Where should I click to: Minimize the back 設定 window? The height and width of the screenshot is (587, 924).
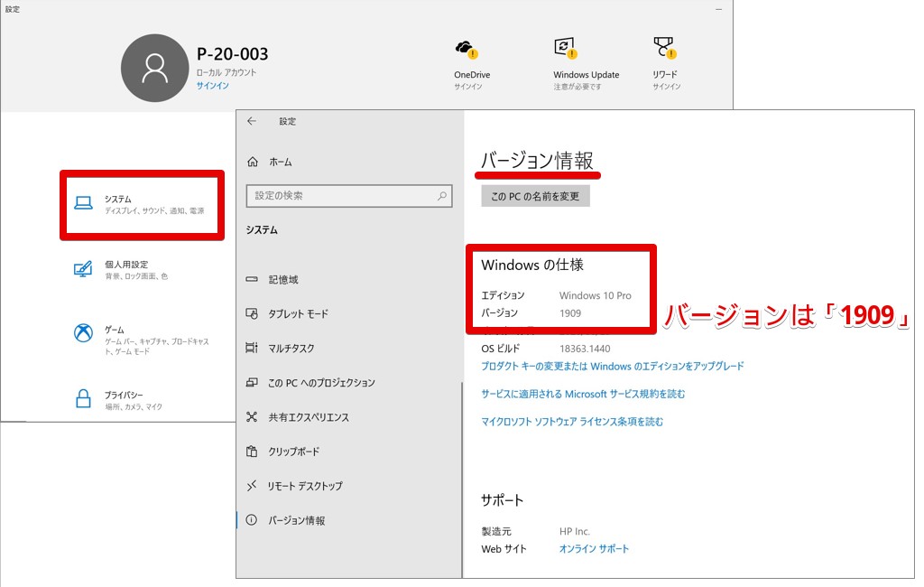pos(719,9)
